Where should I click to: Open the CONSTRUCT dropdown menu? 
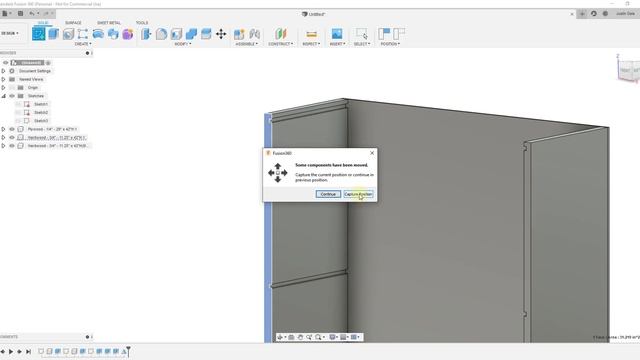tap(280, 44)
